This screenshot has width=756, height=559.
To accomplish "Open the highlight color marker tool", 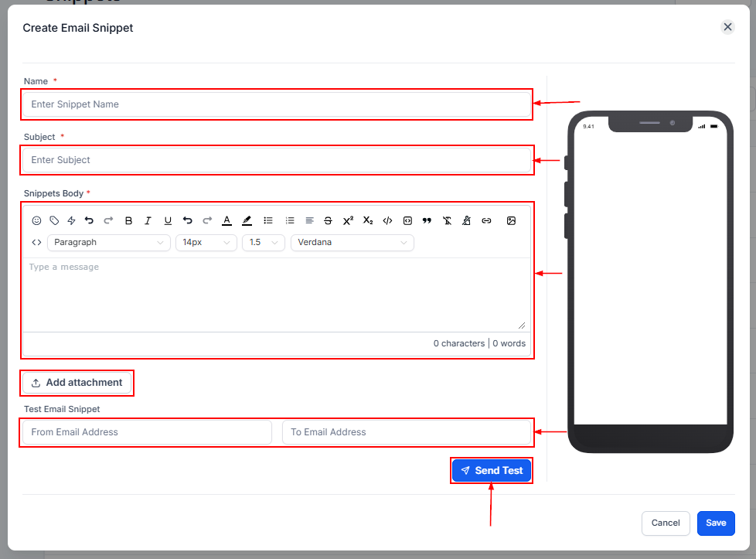I will [x=247, y=220].
